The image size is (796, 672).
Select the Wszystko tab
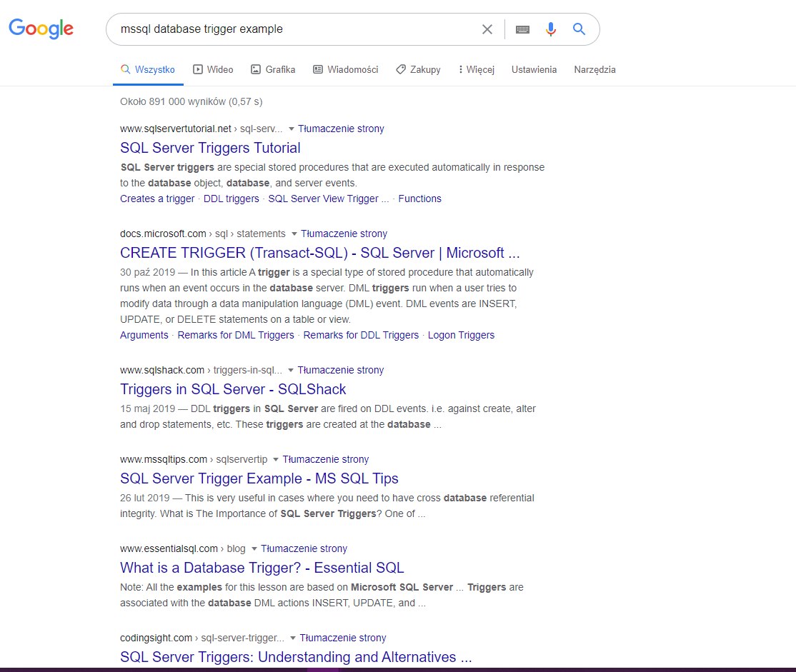148,69
